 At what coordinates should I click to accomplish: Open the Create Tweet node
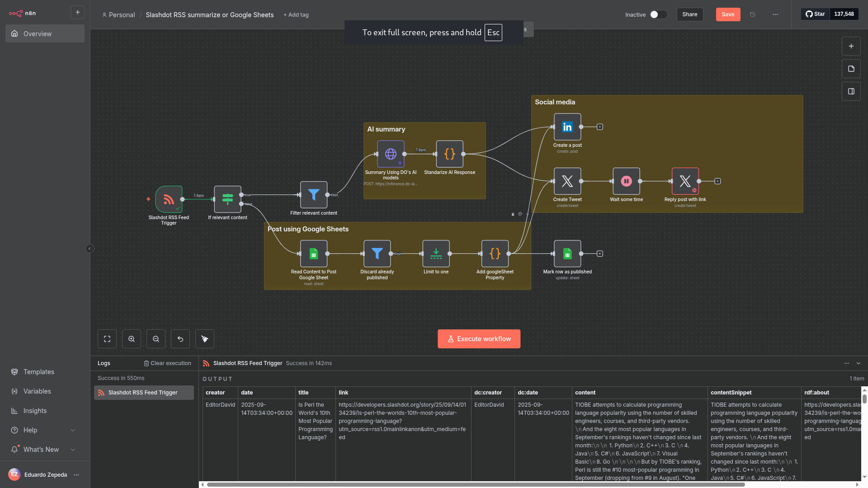(567, 181)
